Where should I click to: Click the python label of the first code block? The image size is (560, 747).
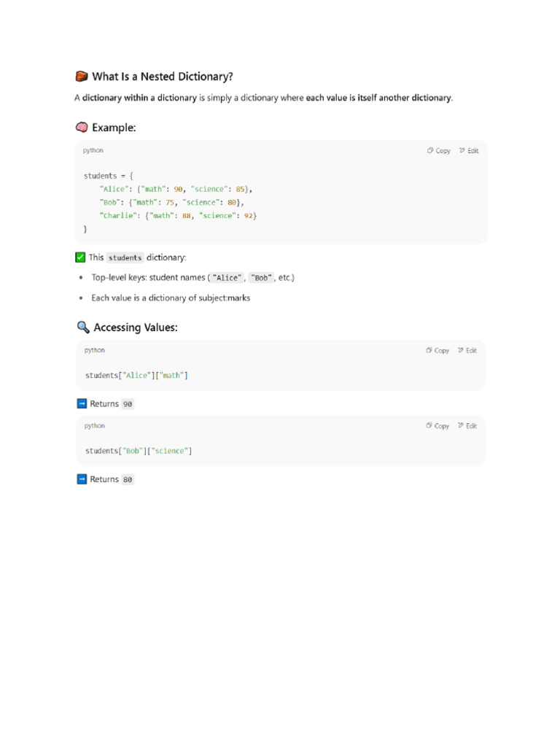(93, 150)
